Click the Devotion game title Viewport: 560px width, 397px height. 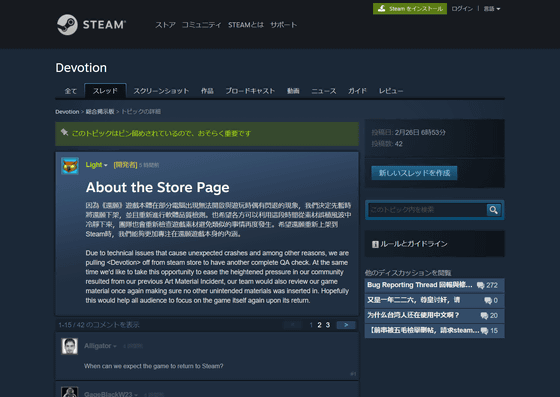[81, 68]
